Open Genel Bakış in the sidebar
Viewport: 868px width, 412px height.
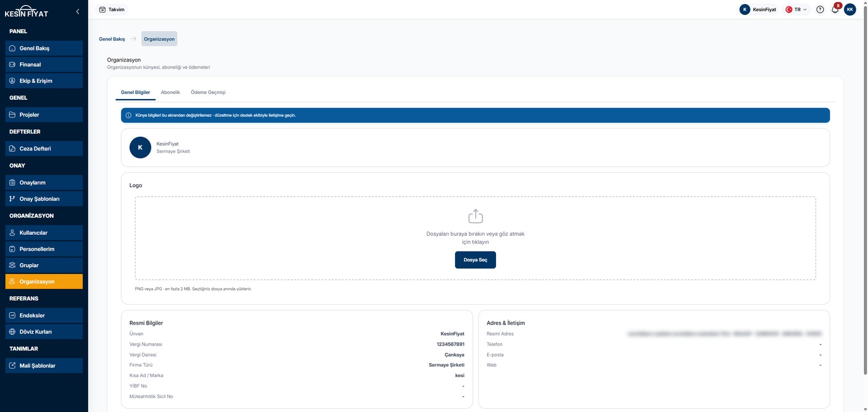[44, 48]
